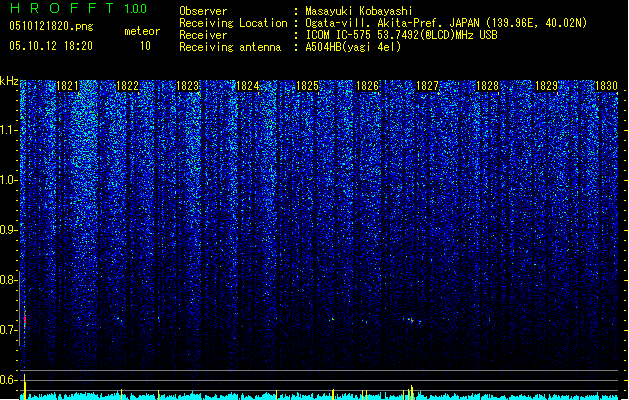Click the 1822 time marker

pyautogui.click(x=127, y=86)
